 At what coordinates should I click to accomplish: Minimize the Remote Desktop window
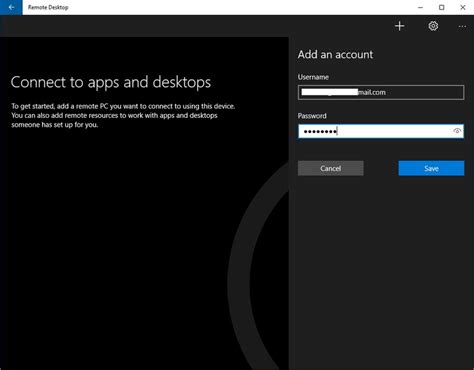(420, 7)
